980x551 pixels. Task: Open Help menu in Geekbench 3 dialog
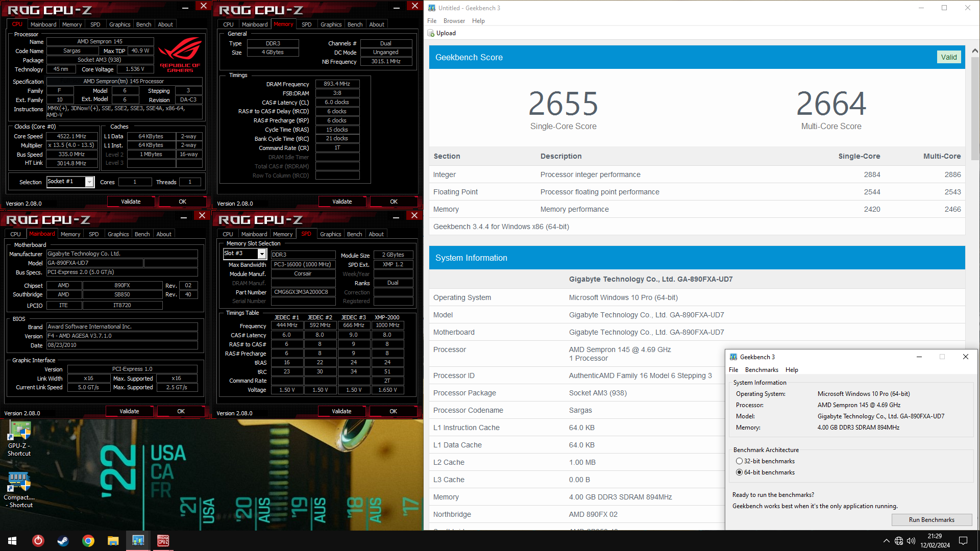pyautogui.click(x=792, y=370)
